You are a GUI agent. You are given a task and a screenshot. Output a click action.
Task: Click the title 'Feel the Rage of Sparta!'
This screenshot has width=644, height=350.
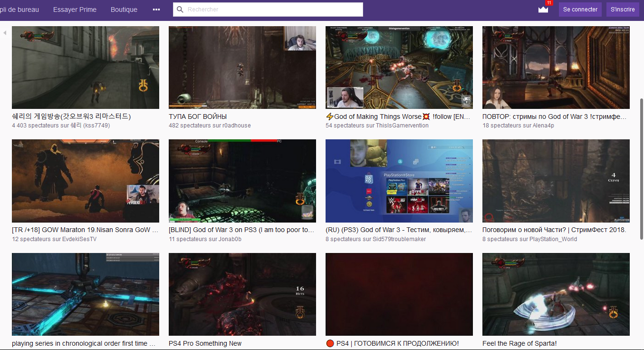click(x=519, y=343)
